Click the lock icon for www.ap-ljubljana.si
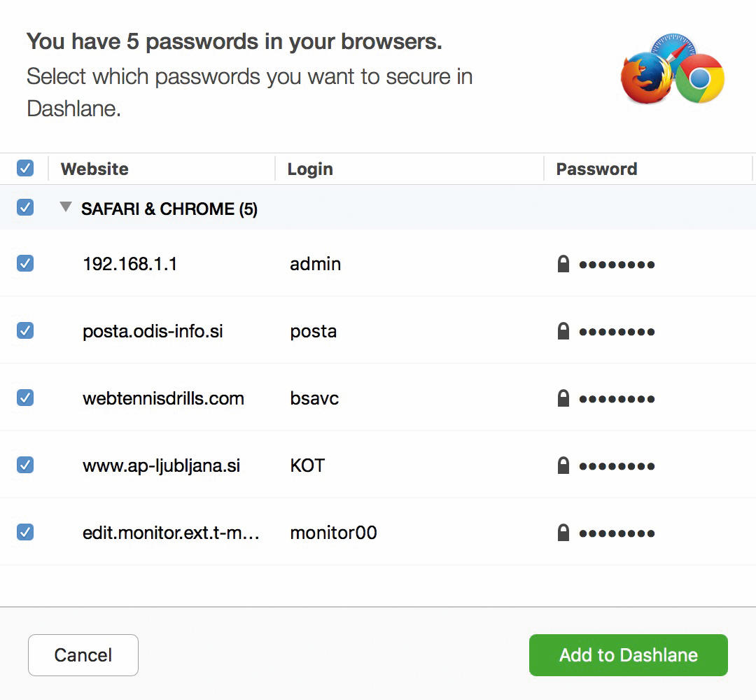The width and height of the screenshot is (756, 700). click(563, 465)
